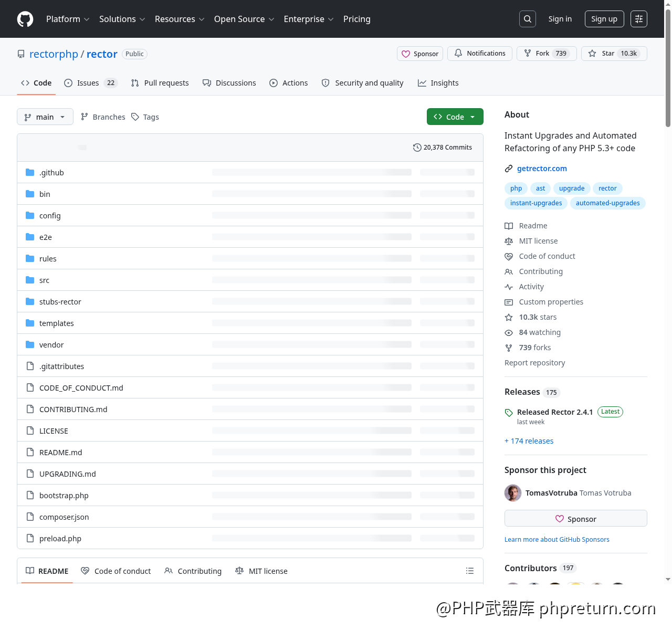The image size is (672, 630).
Task: Open the src folder
Action: [44, 280]
